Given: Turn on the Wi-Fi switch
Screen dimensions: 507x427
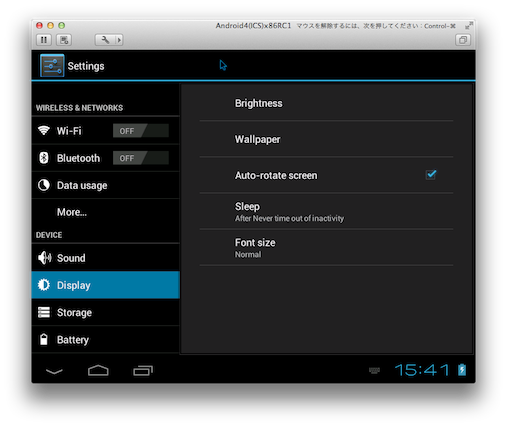Looking at the screenshot, I should coord(141,131).
